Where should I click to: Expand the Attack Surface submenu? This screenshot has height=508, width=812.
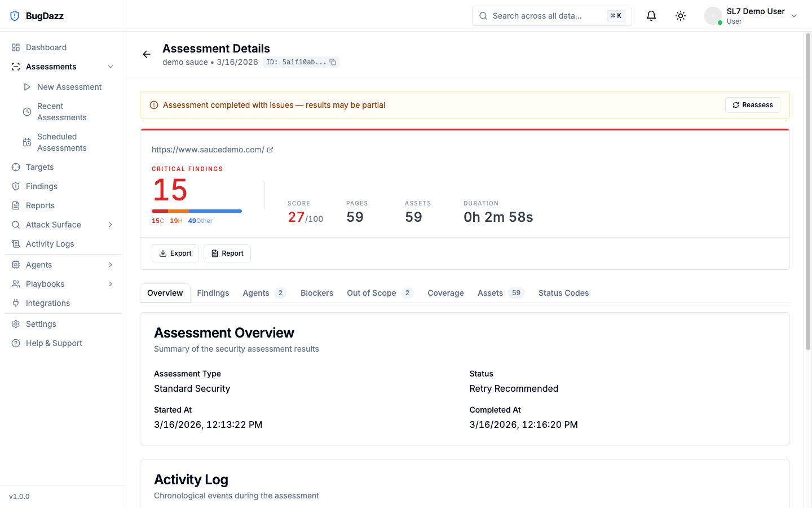pyautogui.click(x=111, y=225)
